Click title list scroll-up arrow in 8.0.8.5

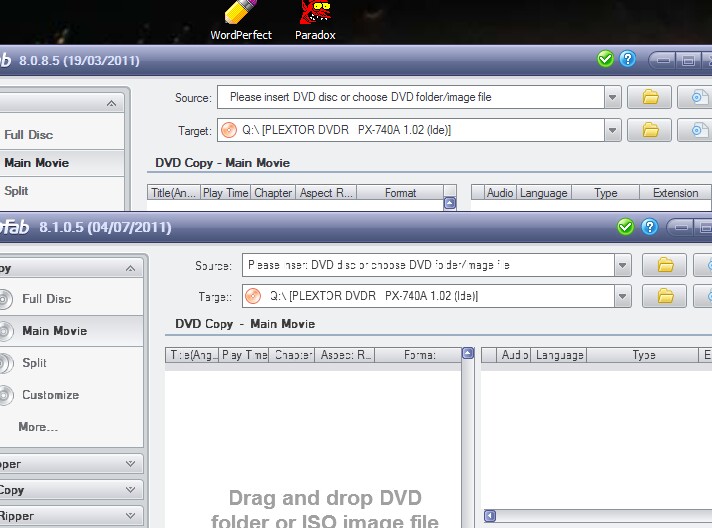pos(450,203)
